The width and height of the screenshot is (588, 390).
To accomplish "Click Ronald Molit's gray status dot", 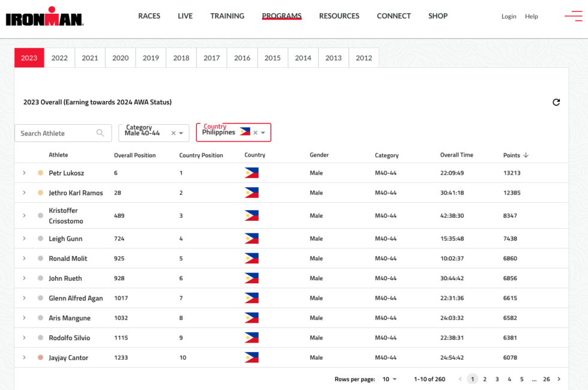I will (x=41, y=259).
